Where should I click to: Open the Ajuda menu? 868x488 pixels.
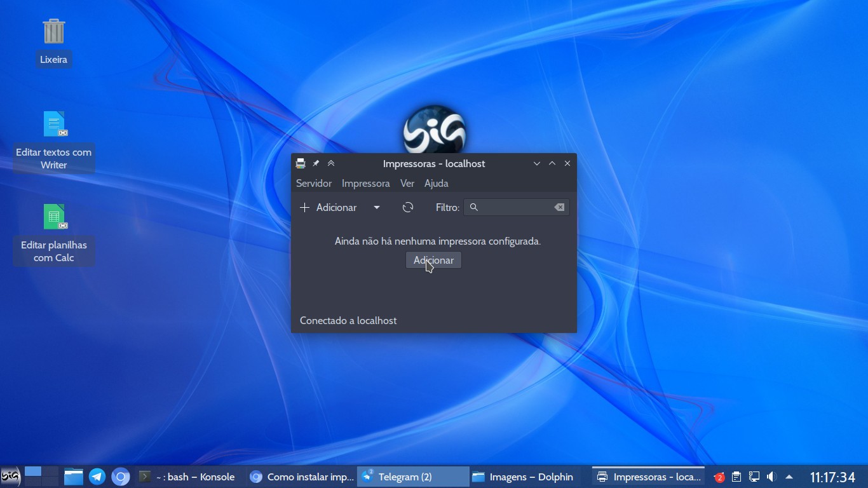(x=437, y=183)
